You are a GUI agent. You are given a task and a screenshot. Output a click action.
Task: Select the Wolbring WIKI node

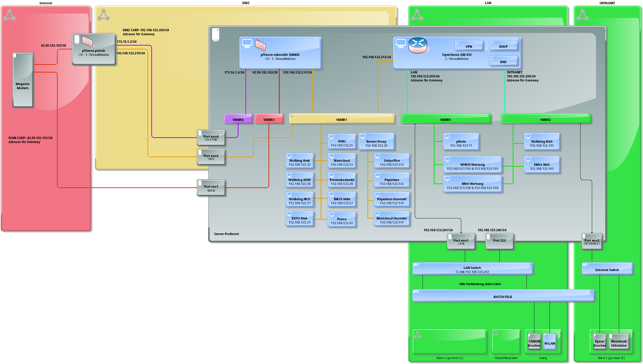pyautogui.click(x=300, y=180)
